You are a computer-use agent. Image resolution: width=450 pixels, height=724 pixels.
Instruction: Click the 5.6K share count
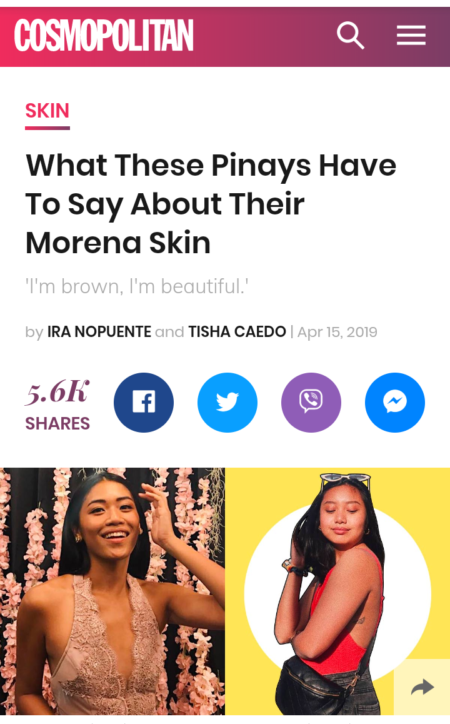click(57, 392)
